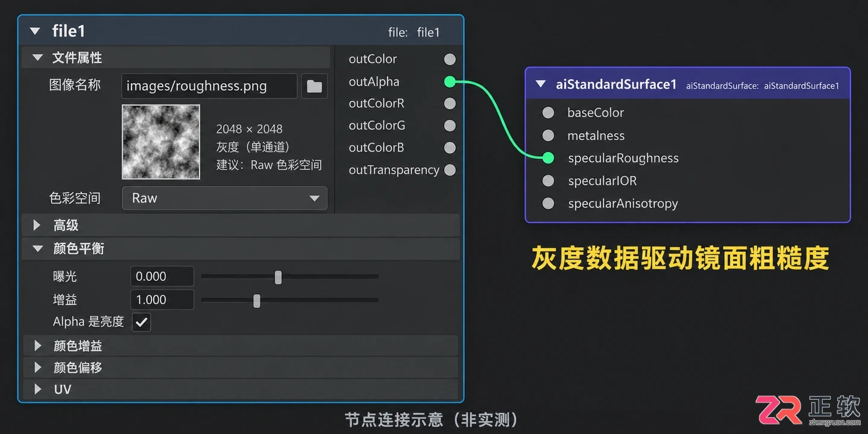This screenshot has height=434, width=868.
Task: Collapse the file1 node
Action: tap(35, 31)
